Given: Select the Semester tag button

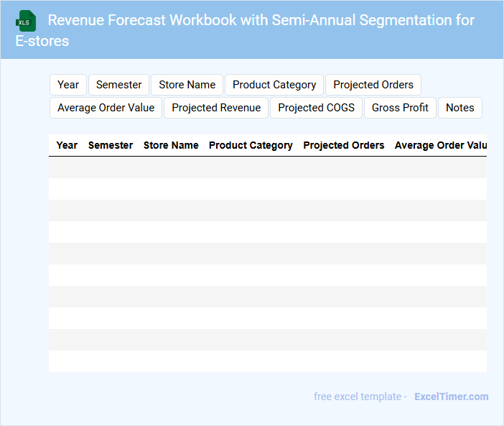Looking at the screenshot, I should [x=118, y=85].
